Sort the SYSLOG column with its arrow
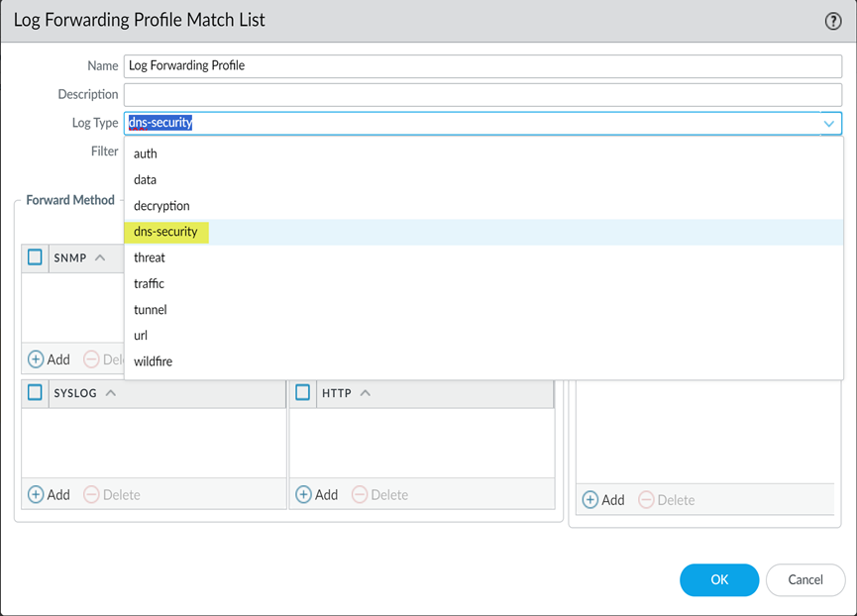 tap(111, 393)
